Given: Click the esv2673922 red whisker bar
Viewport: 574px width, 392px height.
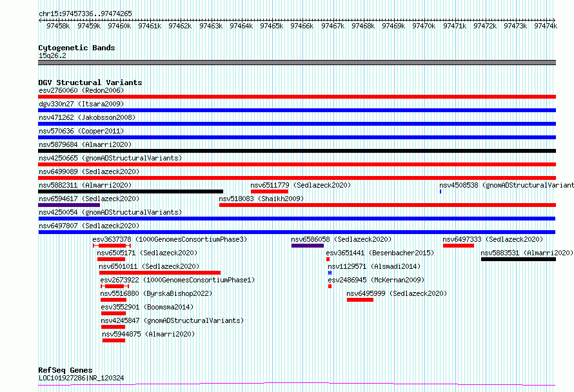Looking at the screenshot, I should pyautogui.click(x=115, y=286).
